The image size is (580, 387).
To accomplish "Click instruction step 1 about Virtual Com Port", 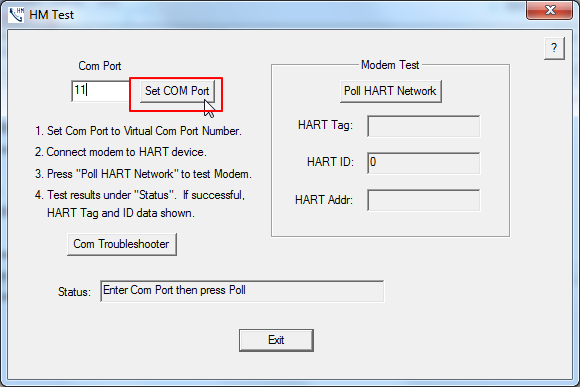I will [x=138, y=131].
